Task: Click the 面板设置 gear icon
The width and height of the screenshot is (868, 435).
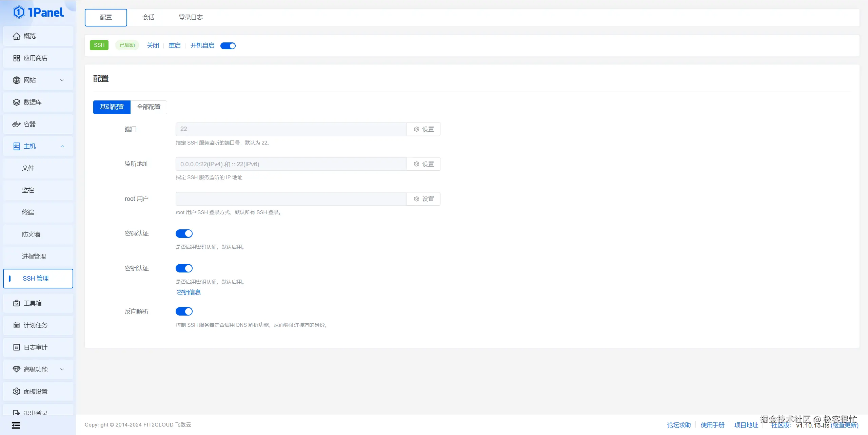Action: click(16, 391)
